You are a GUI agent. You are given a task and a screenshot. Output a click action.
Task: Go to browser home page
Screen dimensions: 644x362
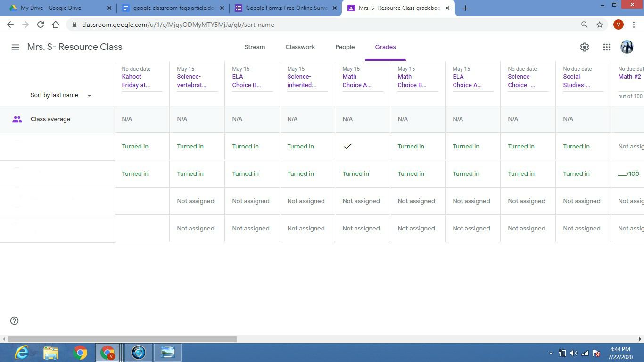56,25
